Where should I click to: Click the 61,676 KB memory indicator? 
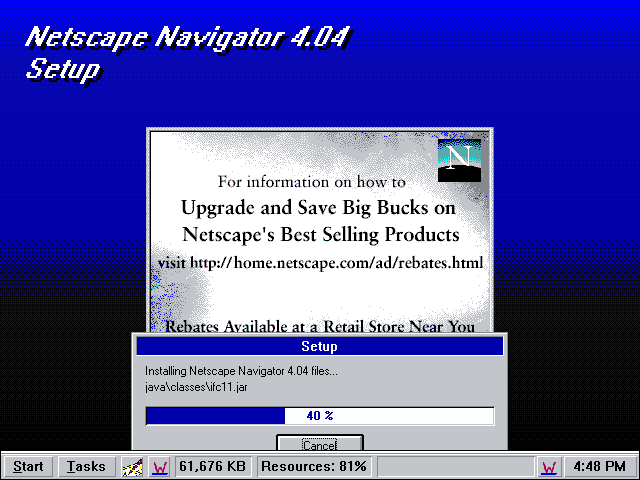point(214,466)
